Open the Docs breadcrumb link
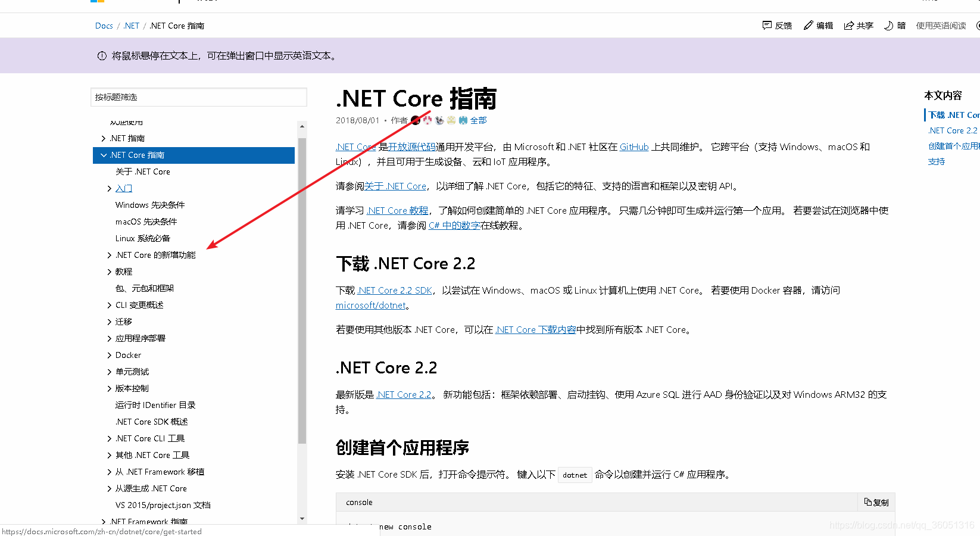 point(104,26)
